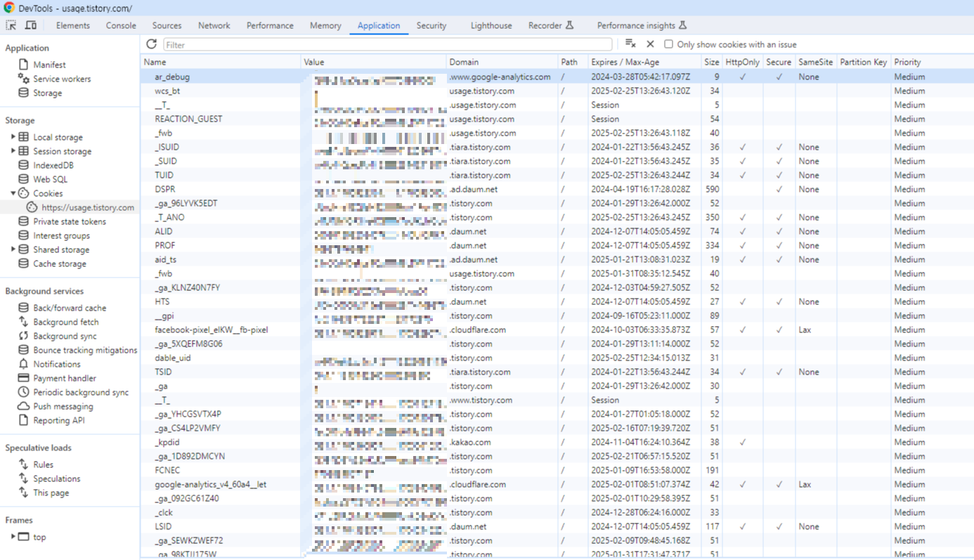Click the Bounce tracking mitigations icon
This screenshot has width=974, height=560.
tap(24, 350)
